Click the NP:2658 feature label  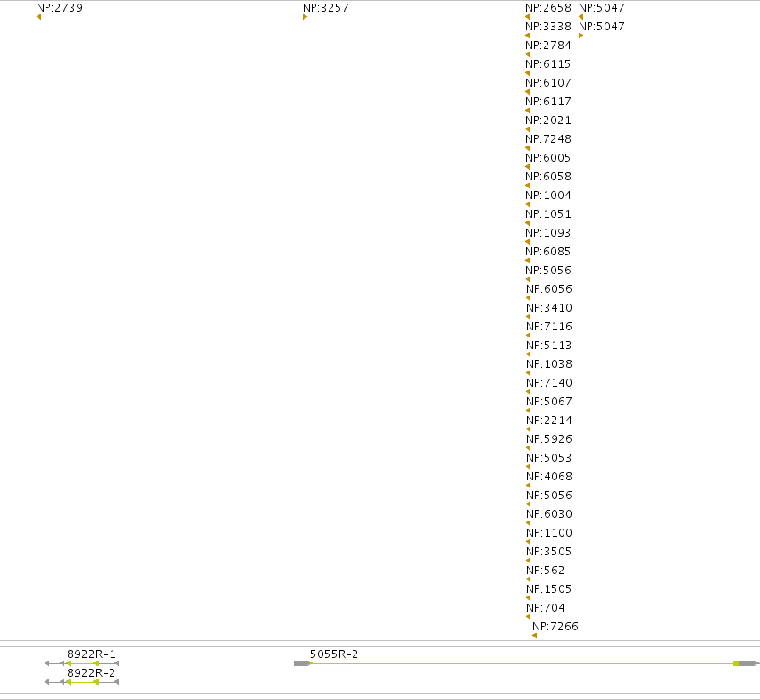pyautogui.click(x=548, y=8)
